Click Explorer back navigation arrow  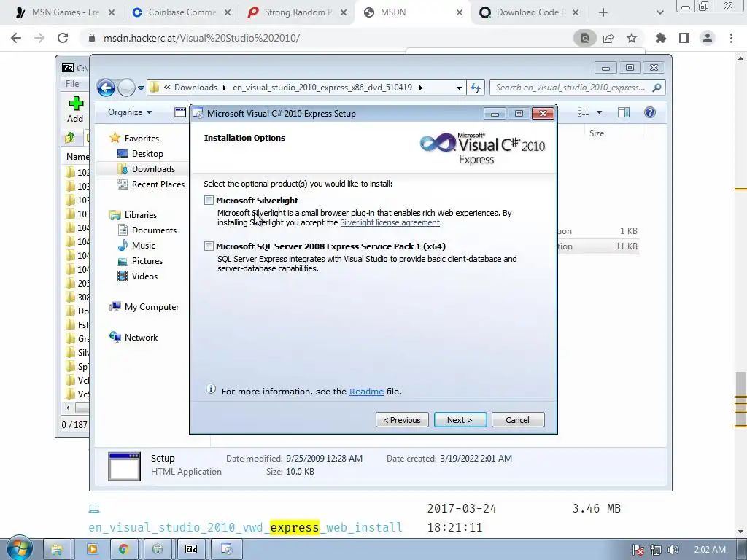[x=106, y=87]
